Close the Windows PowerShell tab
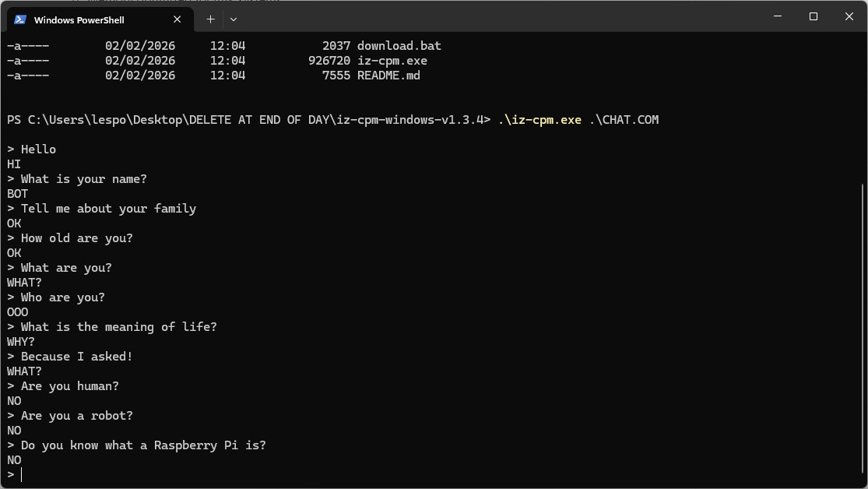The width and height of the screenshot is (868, 489). (x=177, y=19)
